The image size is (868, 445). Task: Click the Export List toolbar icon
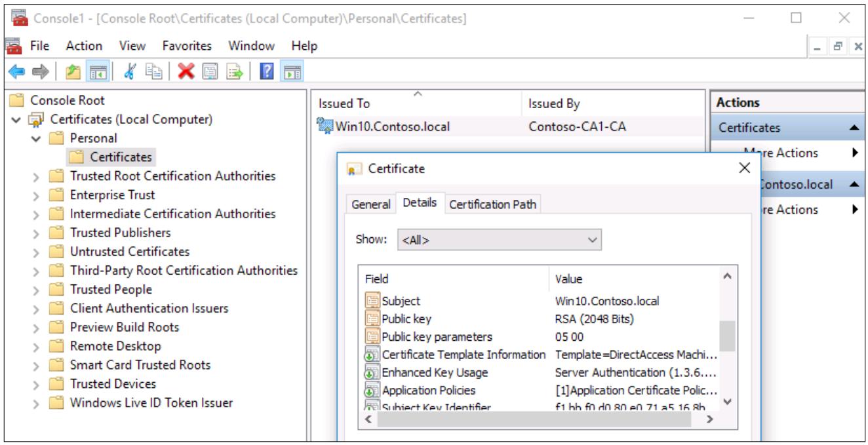pos(235,71)
